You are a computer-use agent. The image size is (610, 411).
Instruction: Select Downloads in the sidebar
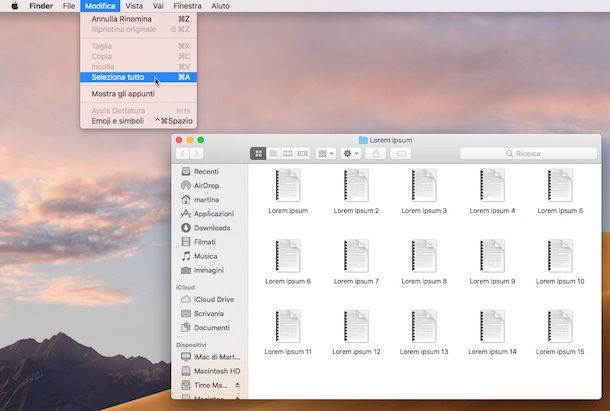click(x=211, y=227)
